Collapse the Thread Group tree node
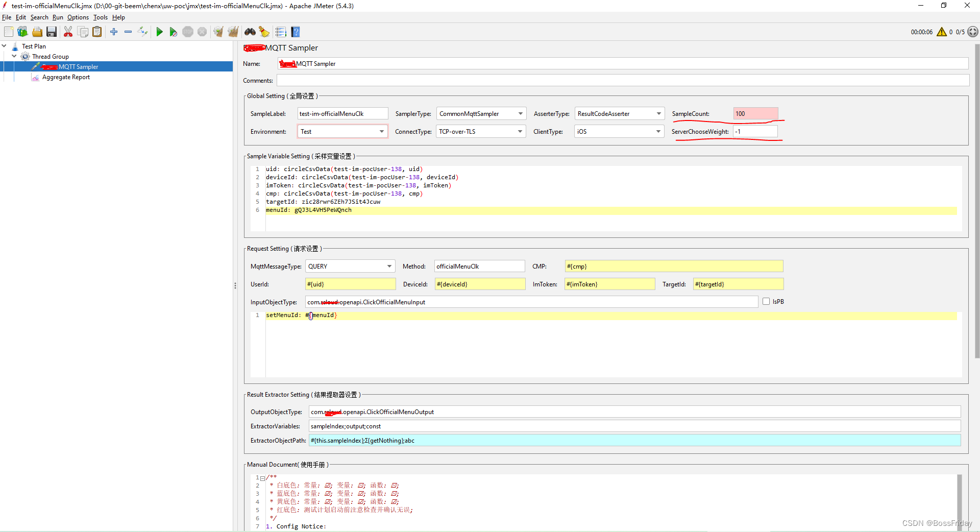The height and width of the screenshot is (532, 980). (x=14, y=56)
